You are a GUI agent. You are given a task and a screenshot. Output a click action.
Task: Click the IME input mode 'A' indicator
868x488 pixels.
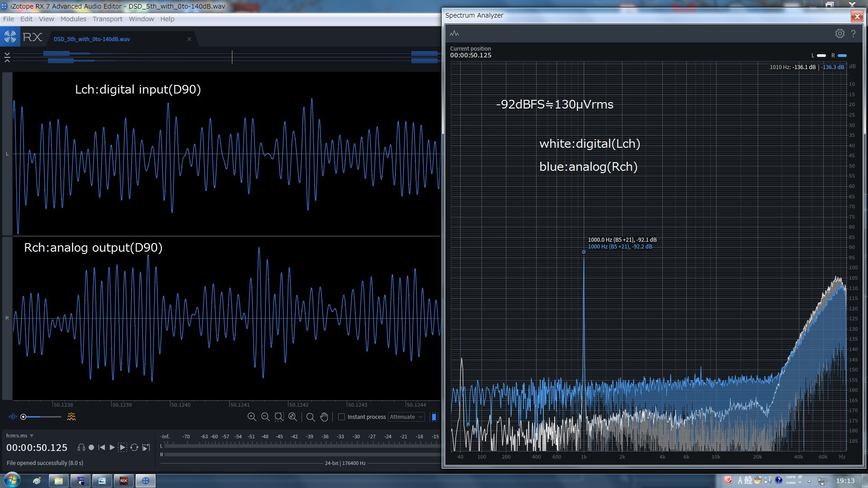click(x=740, y=480)
